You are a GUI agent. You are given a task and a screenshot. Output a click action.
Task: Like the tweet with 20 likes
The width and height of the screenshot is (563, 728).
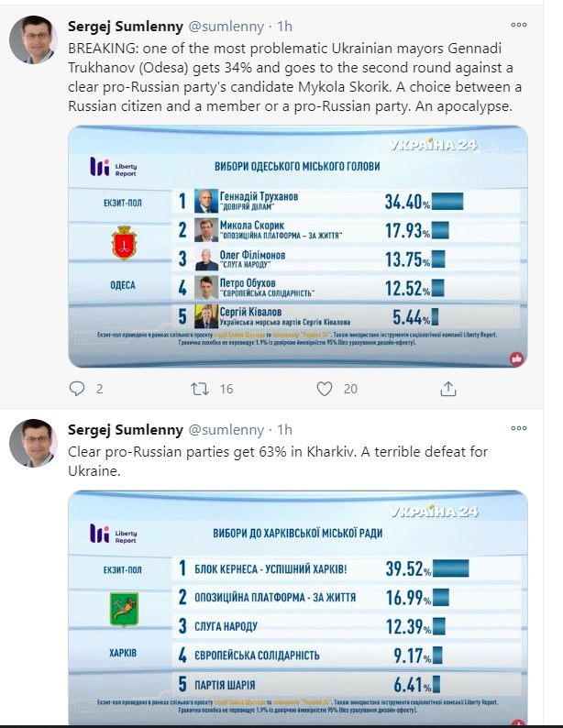click(325, 389)
